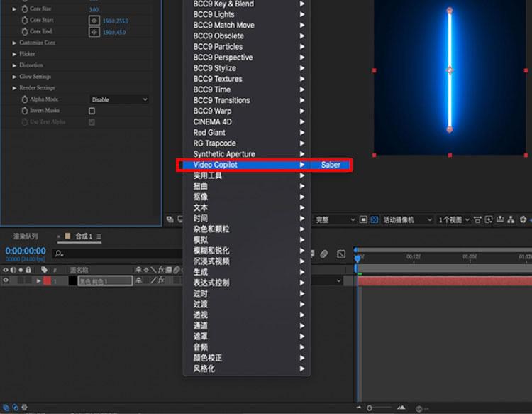Image resolution: width=532 pixels, height=414 pixels.
Task: Click solo column header dot
Action: point(21,270)
